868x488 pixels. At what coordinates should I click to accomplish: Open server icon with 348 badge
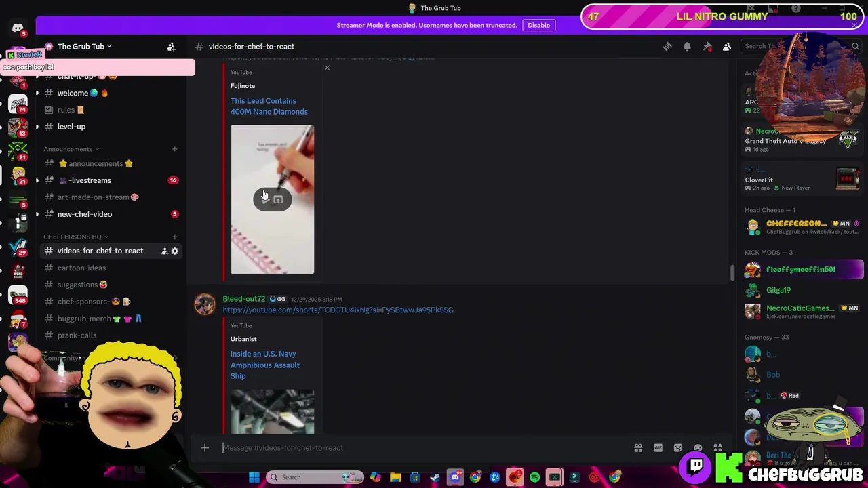click(18, 294)
